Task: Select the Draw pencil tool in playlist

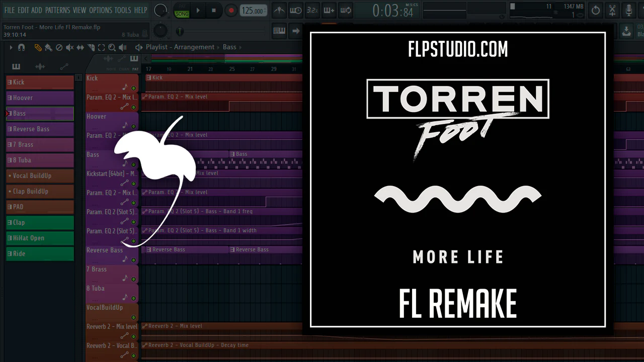Action: [38, 47]
